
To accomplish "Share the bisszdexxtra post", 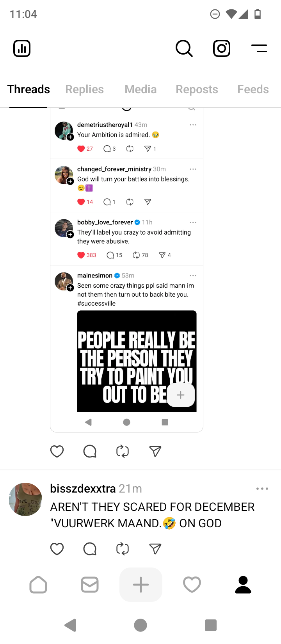I will pos(155,549).
